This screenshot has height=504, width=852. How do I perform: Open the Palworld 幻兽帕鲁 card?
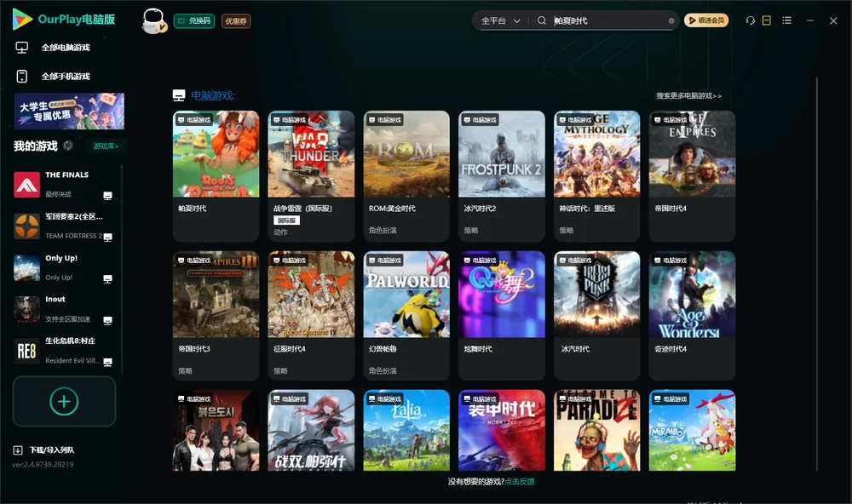point(406,316)
